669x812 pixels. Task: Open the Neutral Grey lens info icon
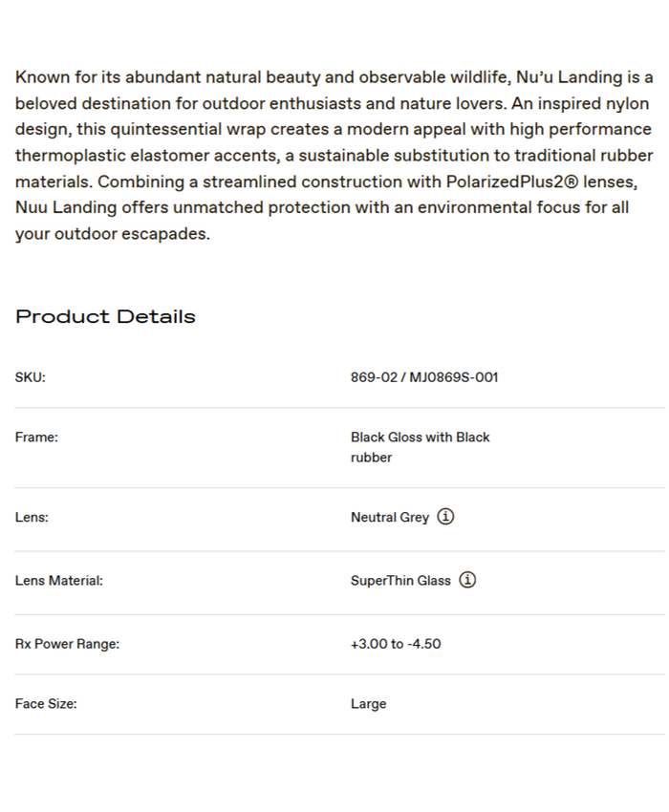click(445, 517)
